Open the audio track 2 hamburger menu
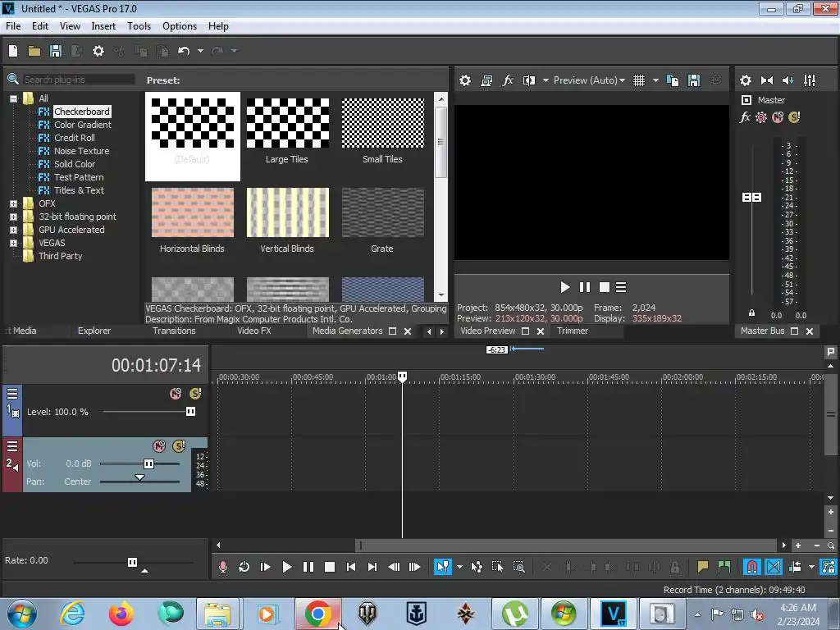Viewport: 840px width, 630px height. click(11, 446)
